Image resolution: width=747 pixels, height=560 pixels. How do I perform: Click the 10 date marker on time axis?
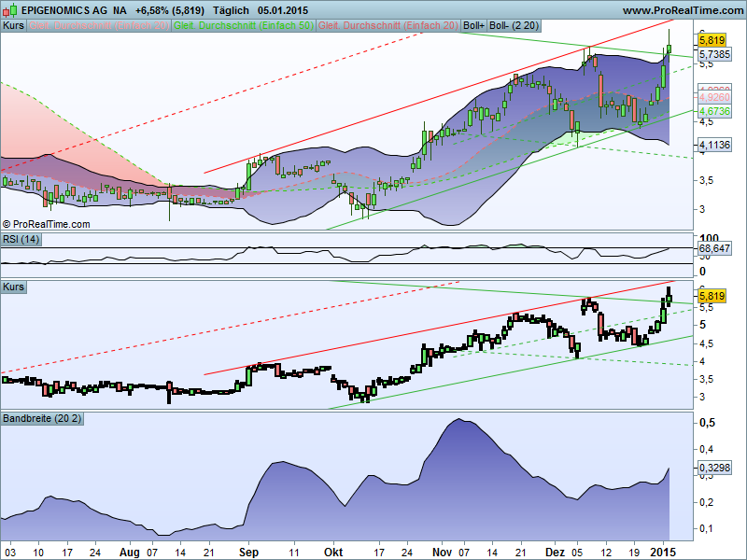(38, 553)
